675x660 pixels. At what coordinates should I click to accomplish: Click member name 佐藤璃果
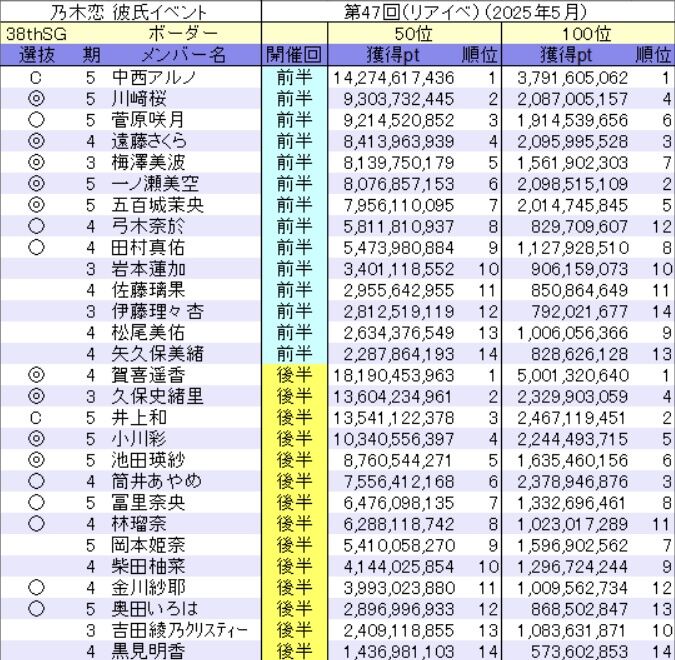pyautogui.click(x=148, y=290)
